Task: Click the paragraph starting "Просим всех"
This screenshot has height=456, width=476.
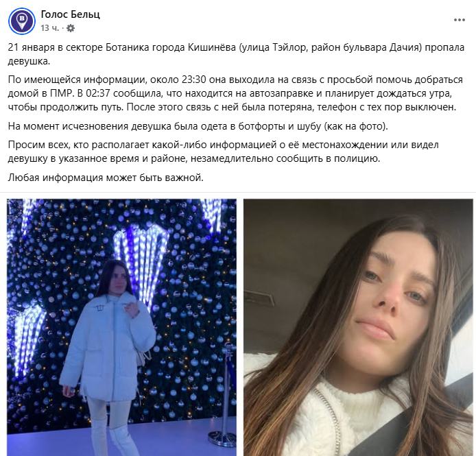Action: point(223,152)
